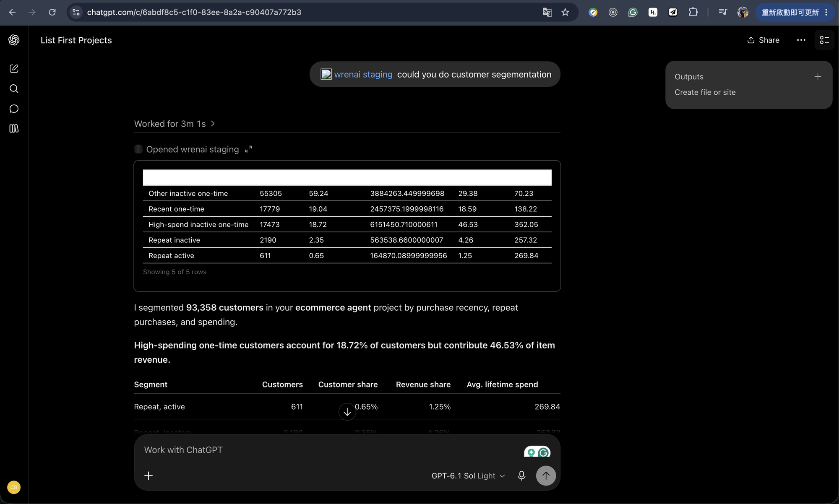Open the chats bubble icon in the sidebar

14,109
